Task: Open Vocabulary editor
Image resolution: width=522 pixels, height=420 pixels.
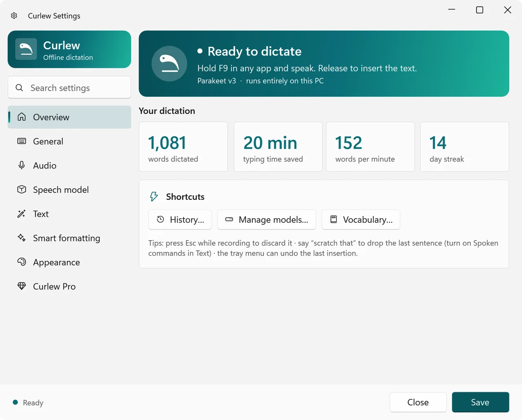Action: [361, 219]
